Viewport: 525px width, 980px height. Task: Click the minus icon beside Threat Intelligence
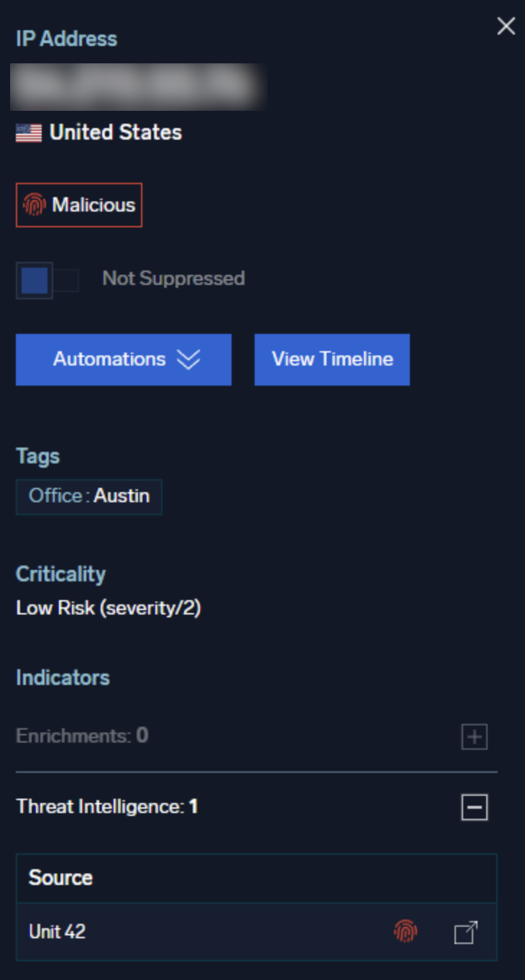474,807
